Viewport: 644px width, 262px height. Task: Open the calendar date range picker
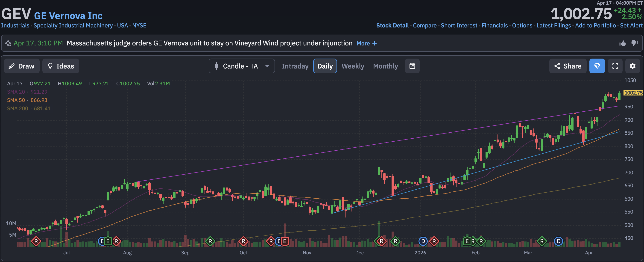click(412, 66)
